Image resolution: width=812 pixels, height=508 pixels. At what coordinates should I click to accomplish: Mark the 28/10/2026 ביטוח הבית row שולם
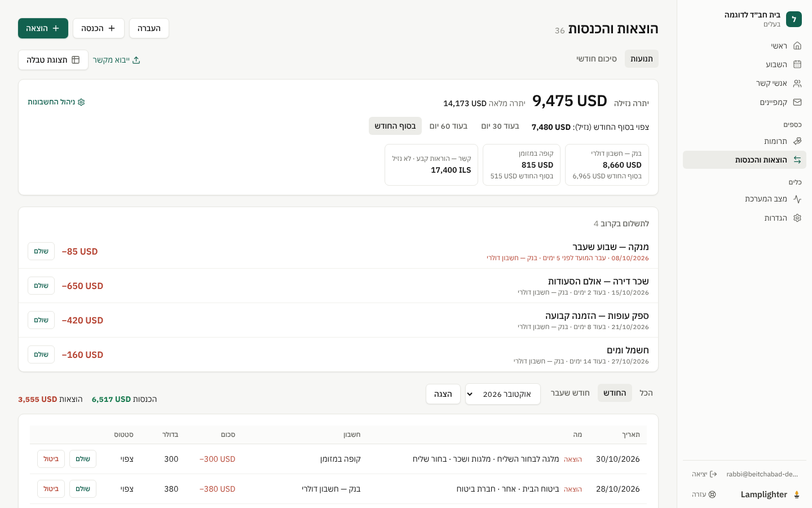pos(83,489)
